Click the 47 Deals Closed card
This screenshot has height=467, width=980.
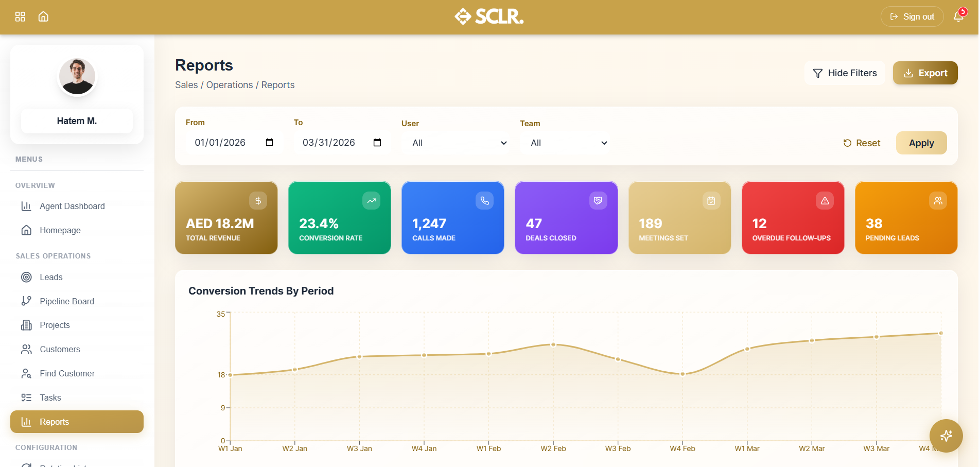click(x=566, y=217)
